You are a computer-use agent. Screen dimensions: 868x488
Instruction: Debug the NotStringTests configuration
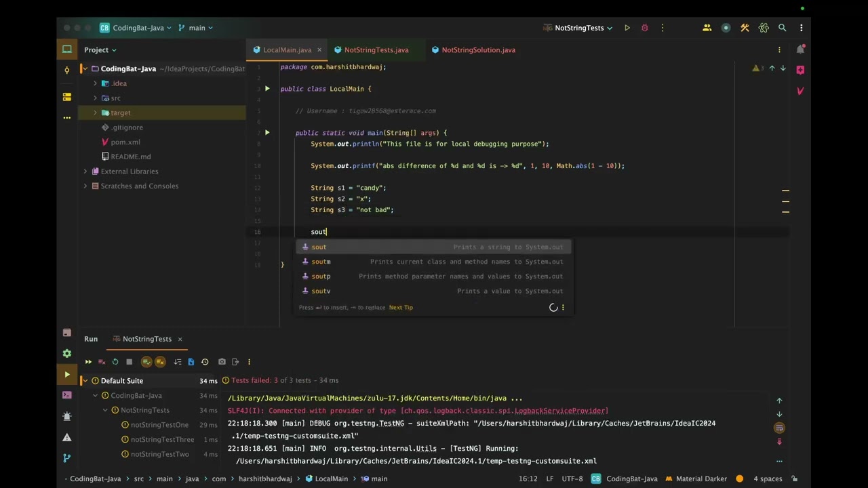(645, 28)
